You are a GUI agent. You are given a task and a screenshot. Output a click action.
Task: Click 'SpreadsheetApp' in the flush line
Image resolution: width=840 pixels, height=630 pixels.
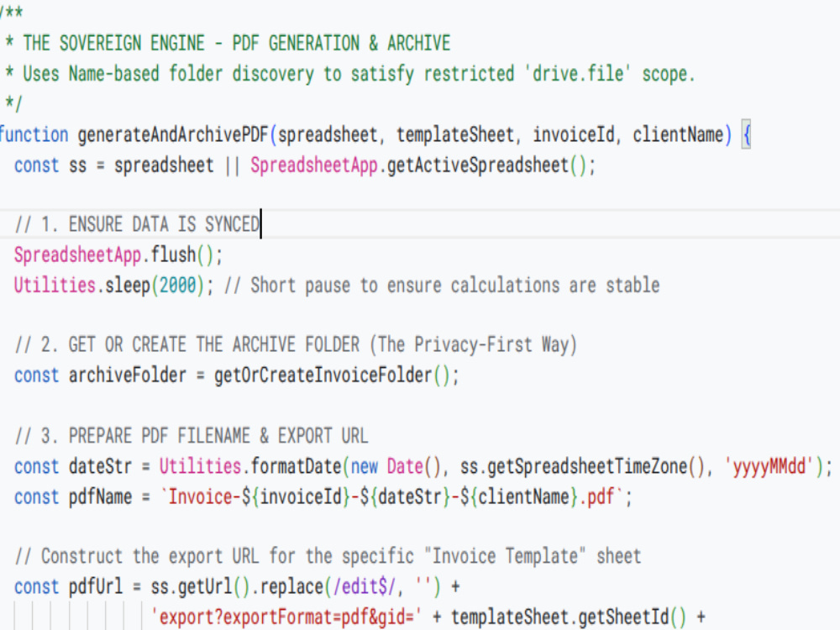[77, 255]
